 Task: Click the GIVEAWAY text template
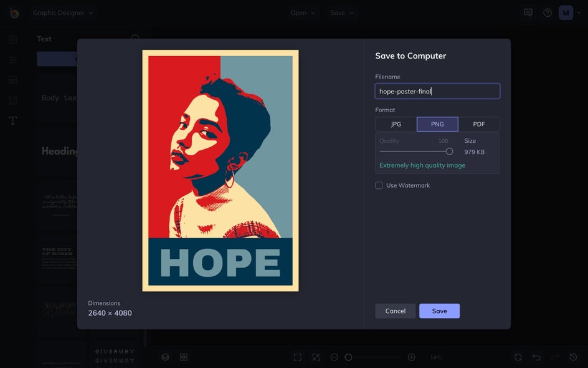pos(115,356)
